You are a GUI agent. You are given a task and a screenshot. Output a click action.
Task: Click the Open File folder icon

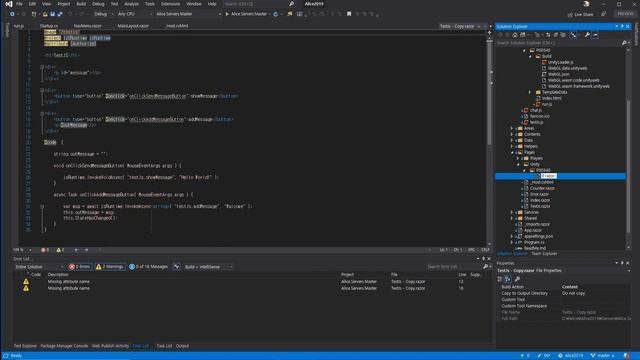tap(45, 14)
